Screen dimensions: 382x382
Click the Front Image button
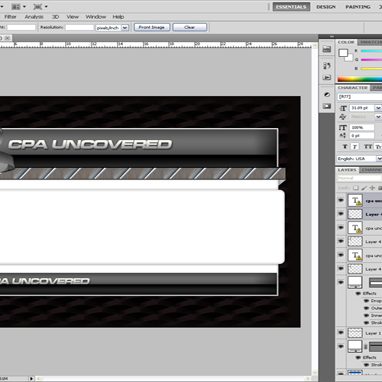click(x=152, y=27)
